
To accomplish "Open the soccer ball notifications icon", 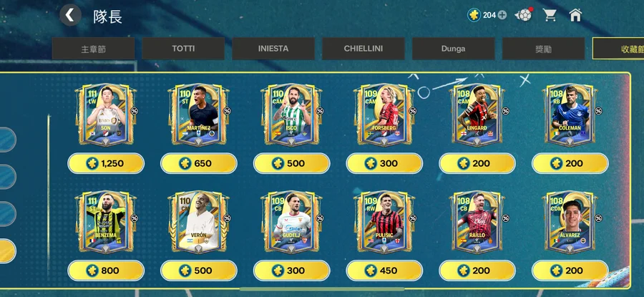I will [x=525, y=15].
